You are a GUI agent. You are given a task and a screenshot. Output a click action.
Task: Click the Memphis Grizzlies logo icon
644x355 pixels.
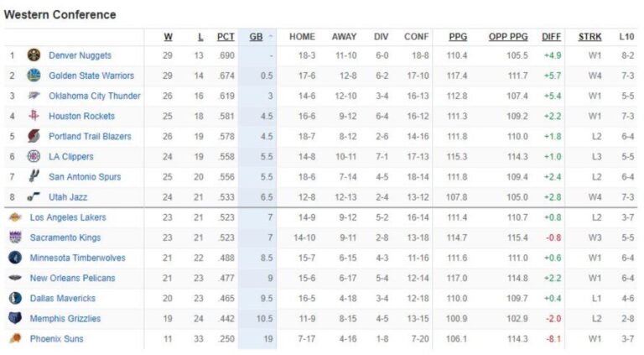coord(15,318)
